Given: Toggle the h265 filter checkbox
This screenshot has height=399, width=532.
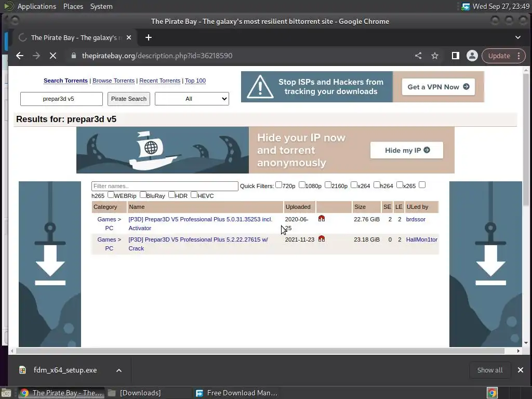Looking at the screenshot, I should tap(422, 185).
